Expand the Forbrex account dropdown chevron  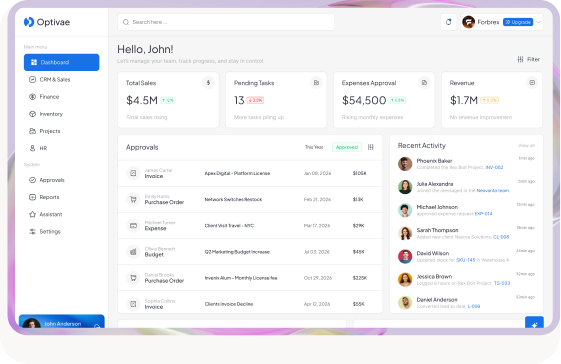pos(538,22)
